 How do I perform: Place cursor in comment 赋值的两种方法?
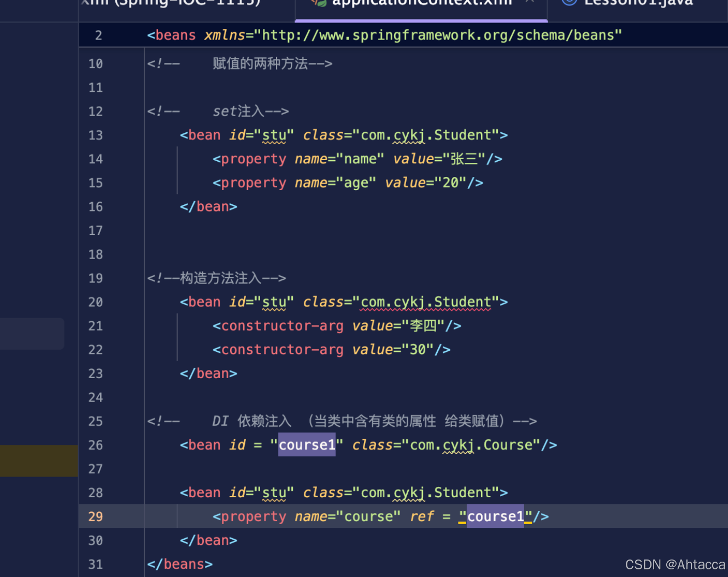[x=260, y=64]
